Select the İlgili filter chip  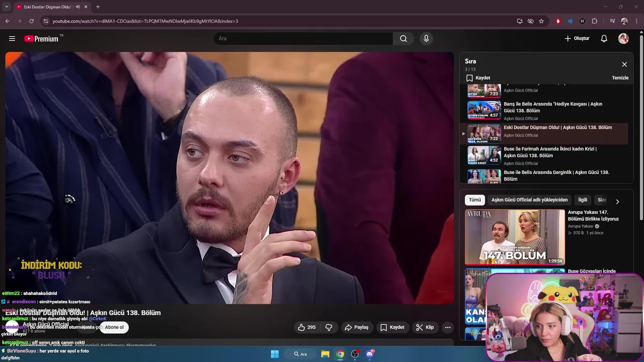583,200
